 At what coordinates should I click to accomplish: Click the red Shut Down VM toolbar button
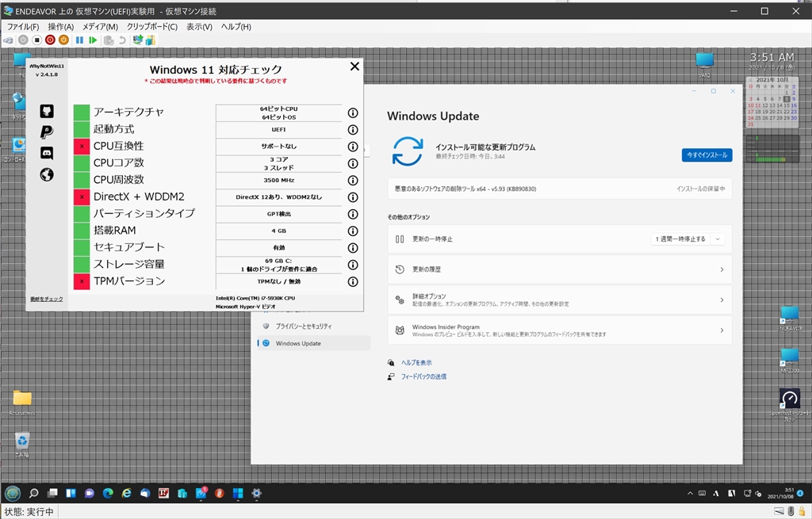(50, 40)
